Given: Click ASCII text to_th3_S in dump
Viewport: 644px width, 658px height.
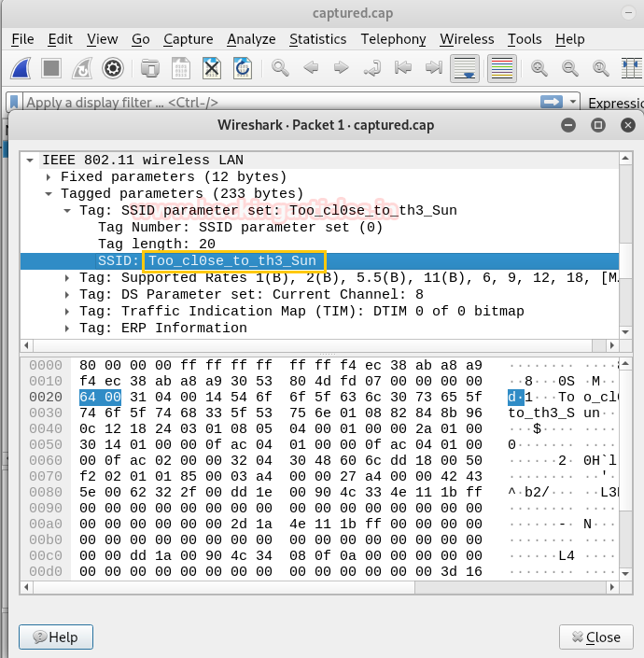Looking at the screenshot, I should [541, 413].
